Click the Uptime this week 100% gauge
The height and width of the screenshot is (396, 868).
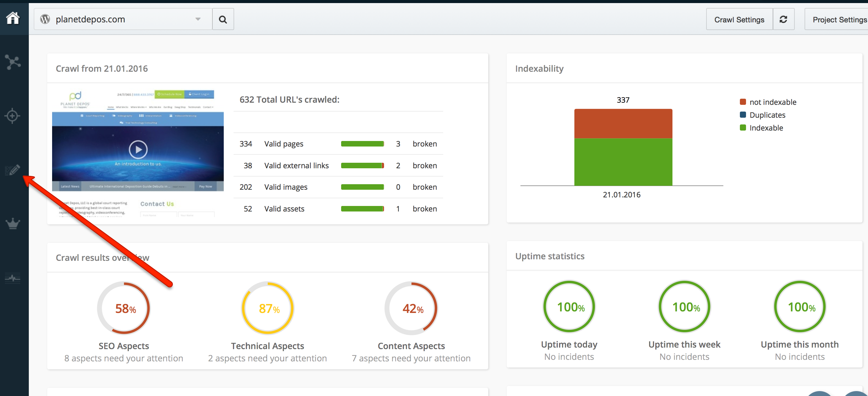pyautogui.click(x=684, y=307)
